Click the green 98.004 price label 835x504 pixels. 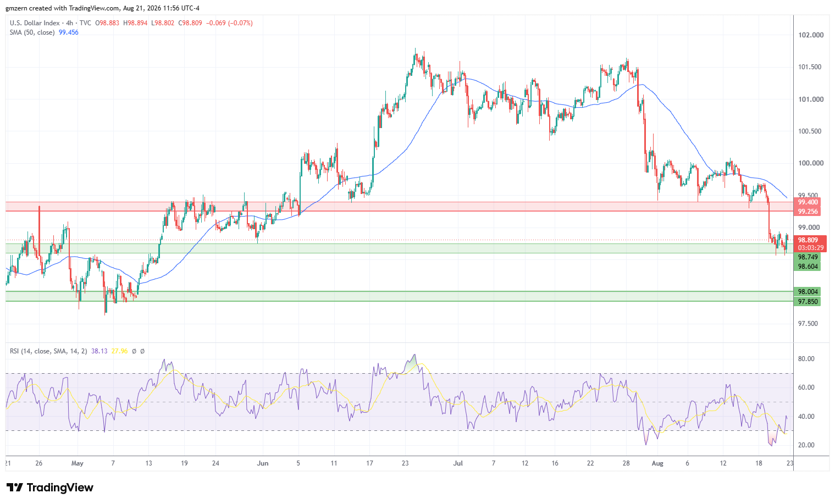pos(808,292)
